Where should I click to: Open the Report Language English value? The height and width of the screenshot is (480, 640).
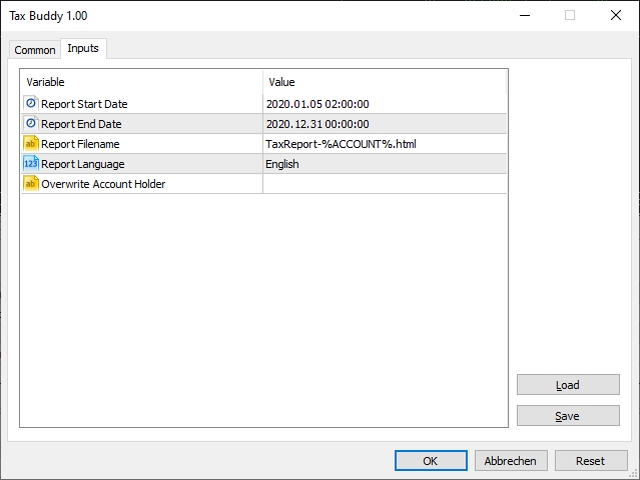pyautogui.click(x=385, y=164)
